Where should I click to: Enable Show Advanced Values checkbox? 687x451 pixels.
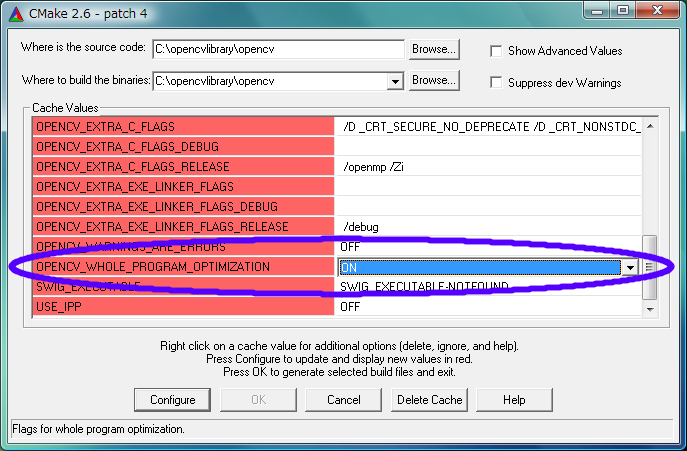coord(497,51)
